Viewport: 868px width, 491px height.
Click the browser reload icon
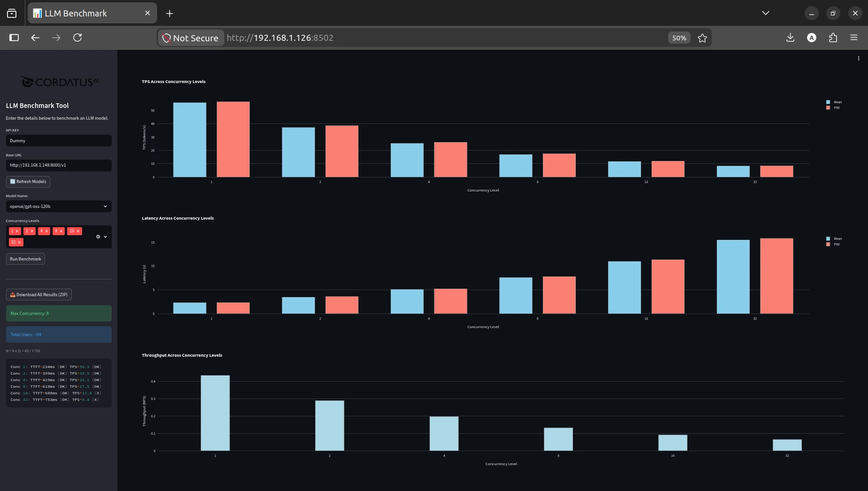coord(77,38)
